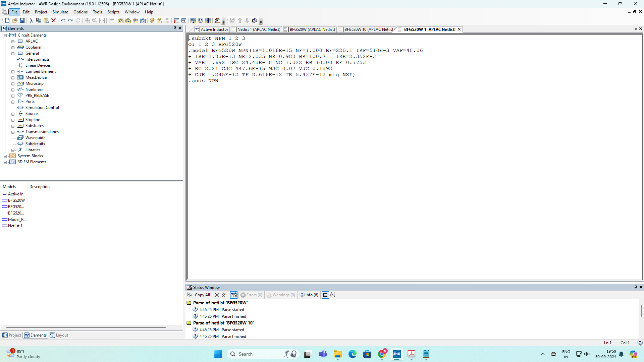Click the Paste toolbar icon
Image resolution: width=644 pixels, height=362 pixels.
46,20
